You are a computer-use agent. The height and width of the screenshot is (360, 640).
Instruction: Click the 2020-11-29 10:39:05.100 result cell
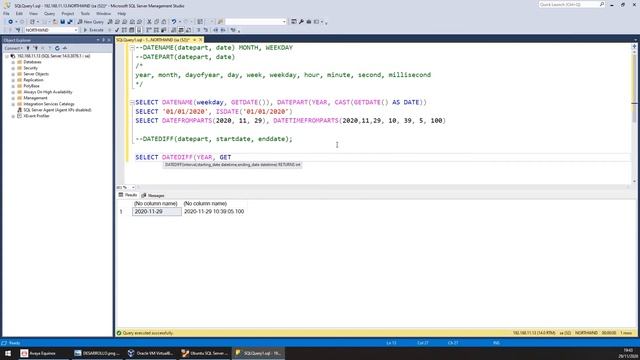click(x=214, y=211)
